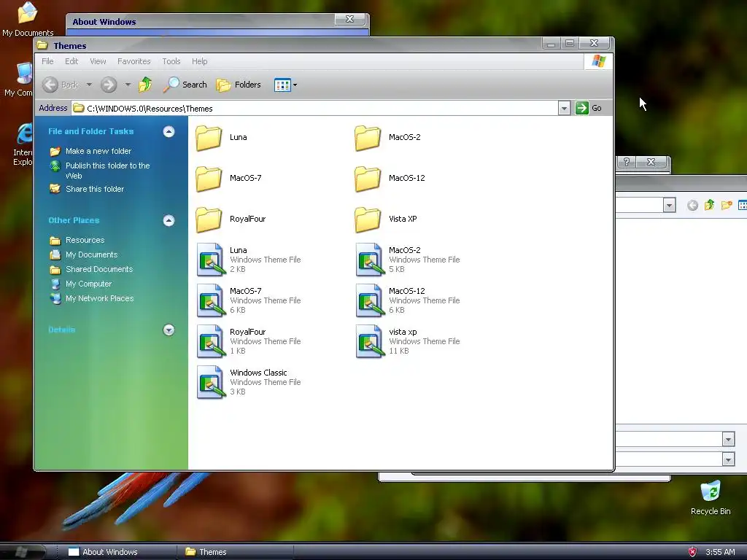
Task: Click the 3:55 AM clock
Action: tap(720, 552)
